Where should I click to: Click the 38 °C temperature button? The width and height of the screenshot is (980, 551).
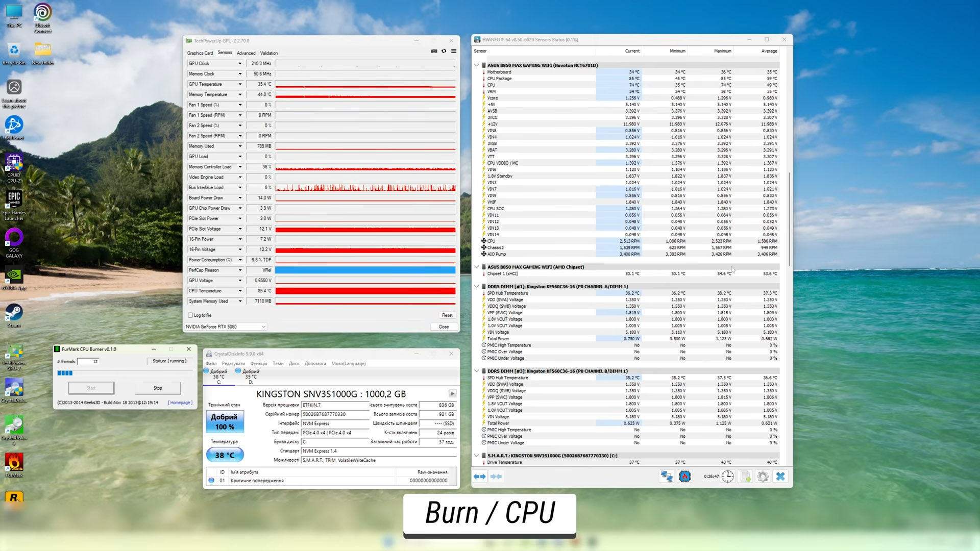tap(225, 455)
